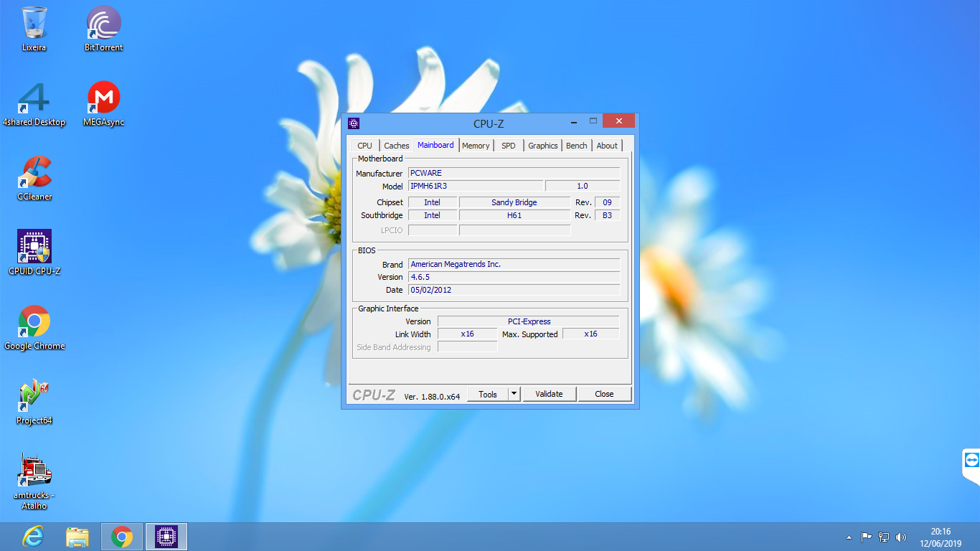Click the American Megatrends Inc. brand field

click(x=514, y=264)
